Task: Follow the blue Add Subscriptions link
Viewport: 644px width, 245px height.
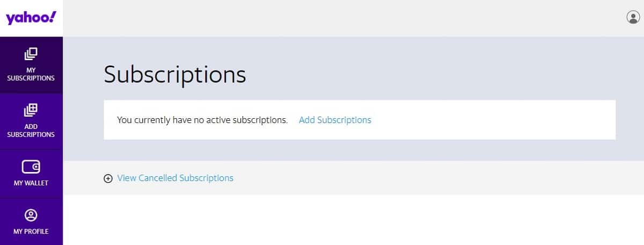Action: pyautogui.click(x=335, y=120)
